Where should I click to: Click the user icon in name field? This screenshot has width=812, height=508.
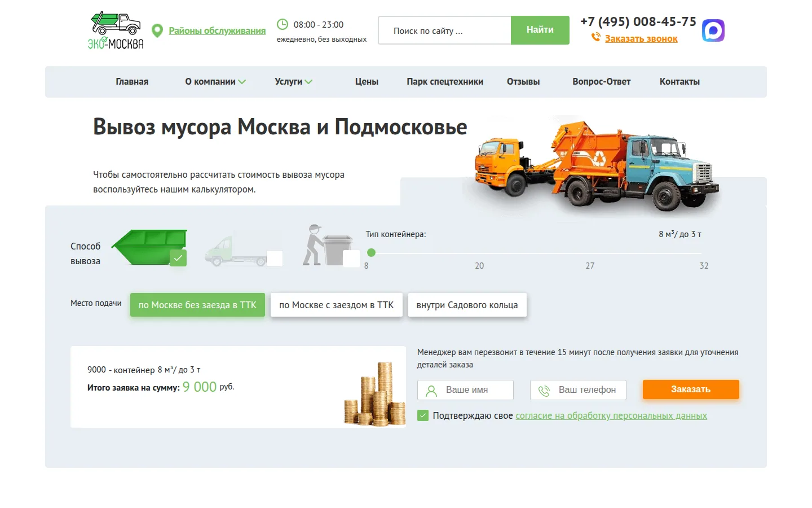431,390
